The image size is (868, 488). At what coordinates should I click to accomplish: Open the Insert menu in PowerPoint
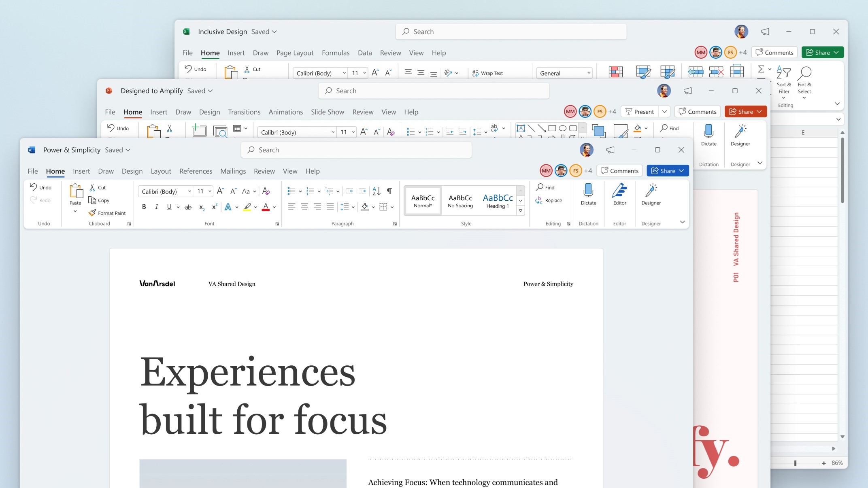click(x=157, y=111)
